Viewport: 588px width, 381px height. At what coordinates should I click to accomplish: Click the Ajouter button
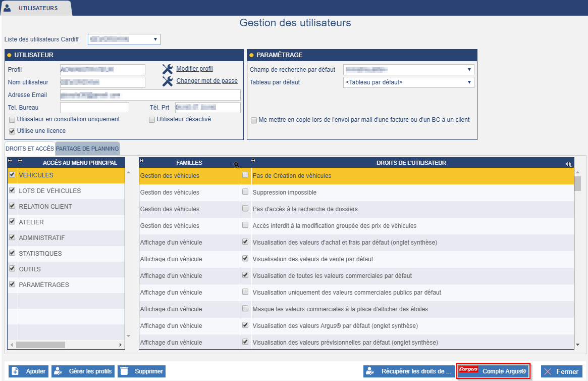tap(28, 371)
